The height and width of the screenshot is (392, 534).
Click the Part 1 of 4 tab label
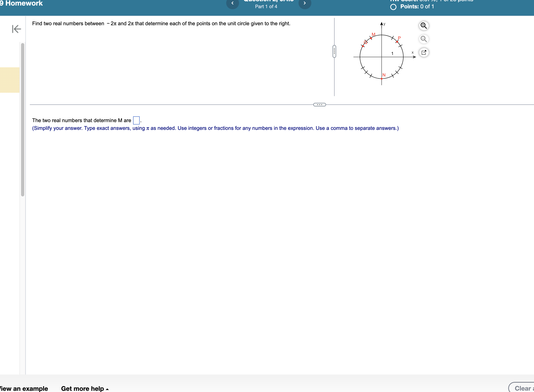point(266,6)
